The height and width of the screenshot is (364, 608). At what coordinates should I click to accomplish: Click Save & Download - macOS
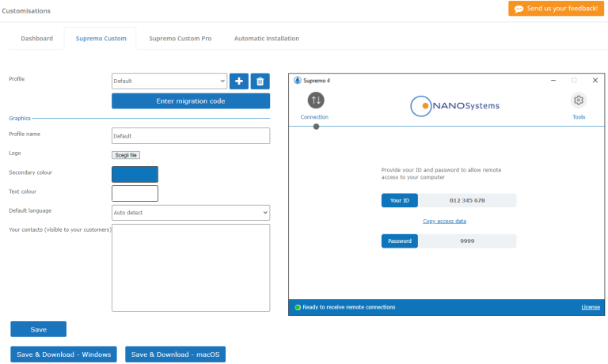(x=175, y=355)
